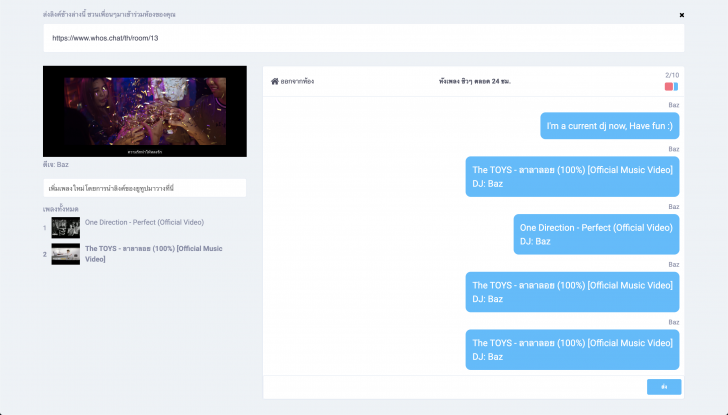Select One Direction - Perfect thumbnail in playlist
The height and width of the screenshot is (415, 728).
(65, 227)
